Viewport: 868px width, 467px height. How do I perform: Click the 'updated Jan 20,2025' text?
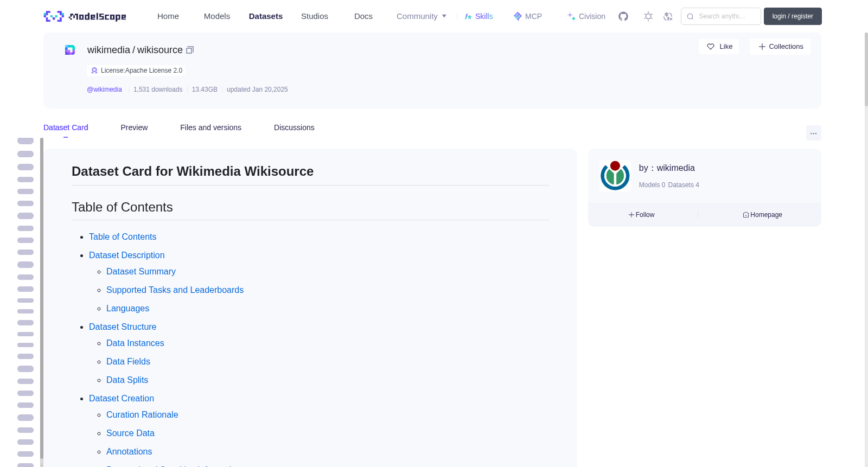(257, 89)
